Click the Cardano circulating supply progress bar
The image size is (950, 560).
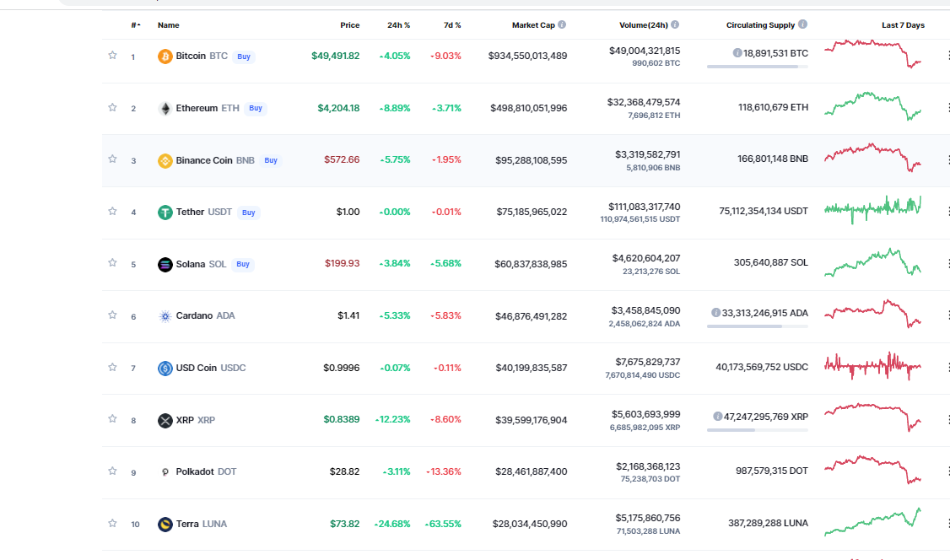point(758,326)
